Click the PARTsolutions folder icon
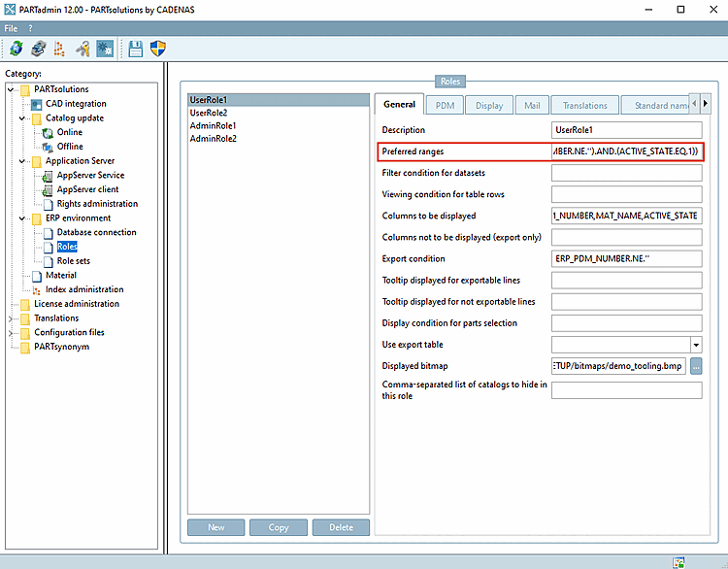The height and width of the screenshot is (569, 728). pyautogui.click(x=25, y=89)
